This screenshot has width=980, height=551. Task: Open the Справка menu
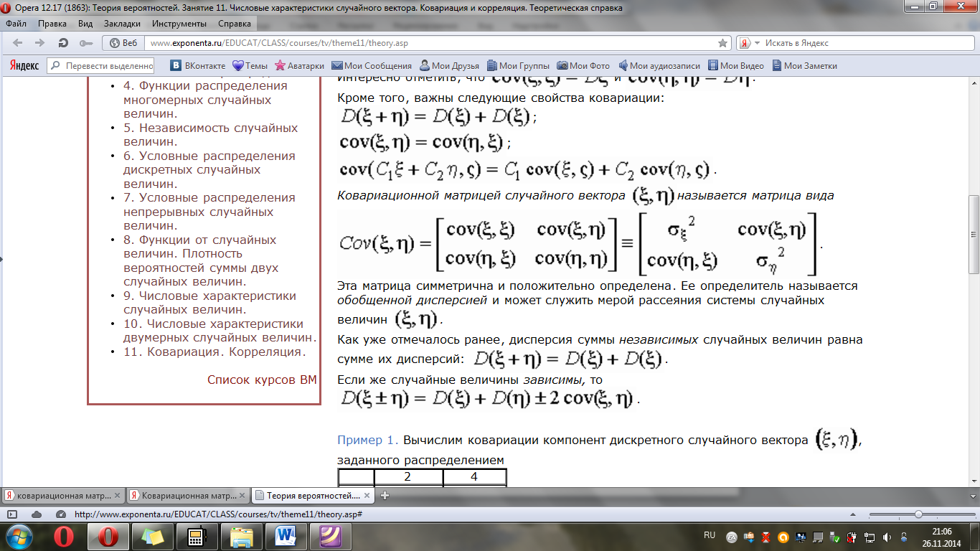[x=234, y=23]
